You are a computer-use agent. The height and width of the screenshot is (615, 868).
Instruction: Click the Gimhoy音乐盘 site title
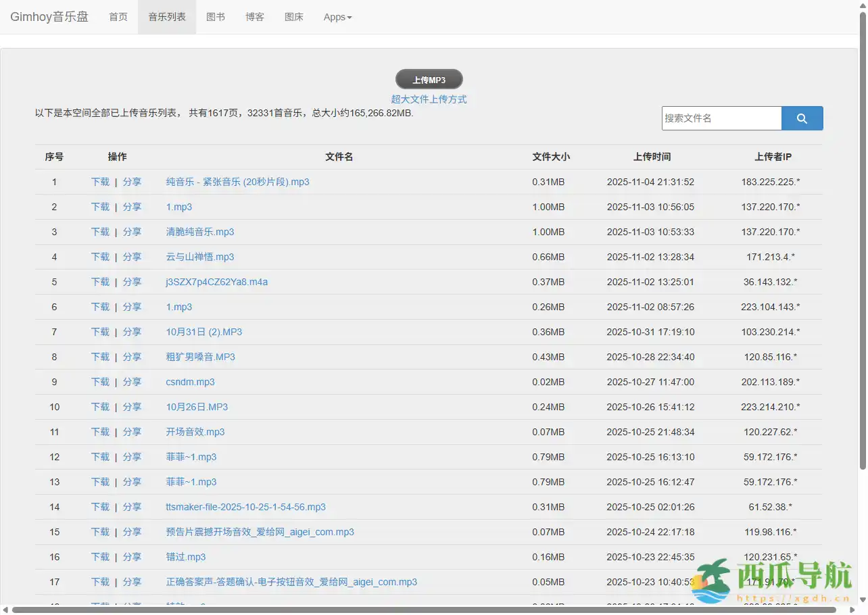[x=49, y=16]
